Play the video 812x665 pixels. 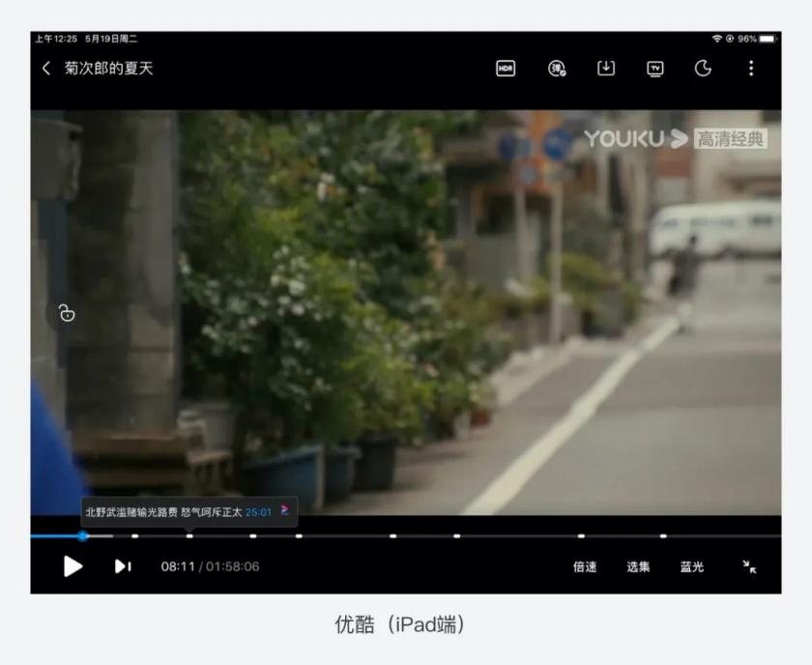click(x=73, y=566)
